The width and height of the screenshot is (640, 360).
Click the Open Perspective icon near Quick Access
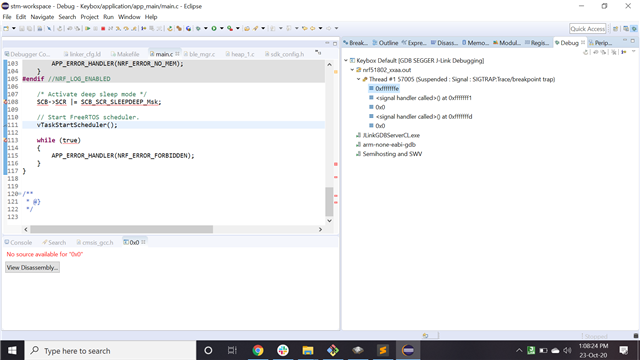tap(616, 29)
